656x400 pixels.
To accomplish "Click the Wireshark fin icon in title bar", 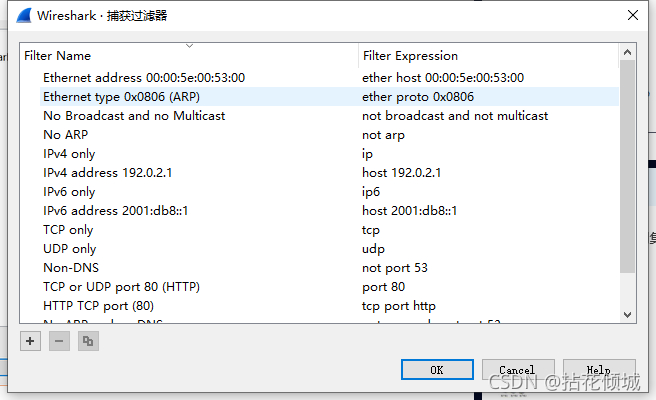I will point(24,15).
